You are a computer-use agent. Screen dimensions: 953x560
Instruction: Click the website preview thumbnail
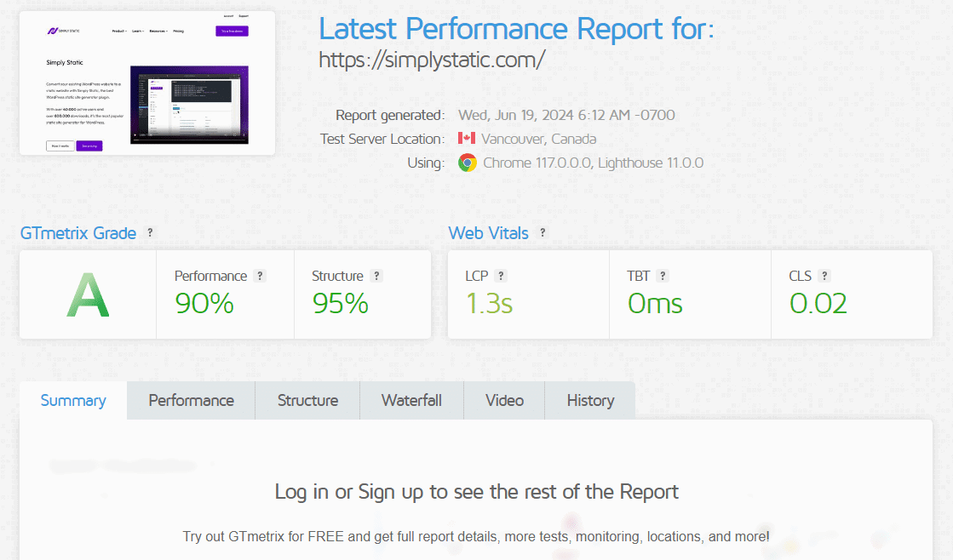[146, 82]
